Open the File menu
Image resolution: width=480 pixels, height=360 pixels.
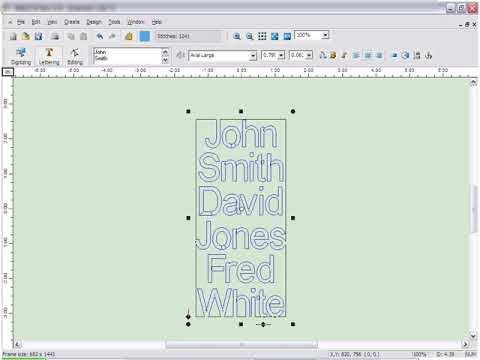(x=21, y=22)
